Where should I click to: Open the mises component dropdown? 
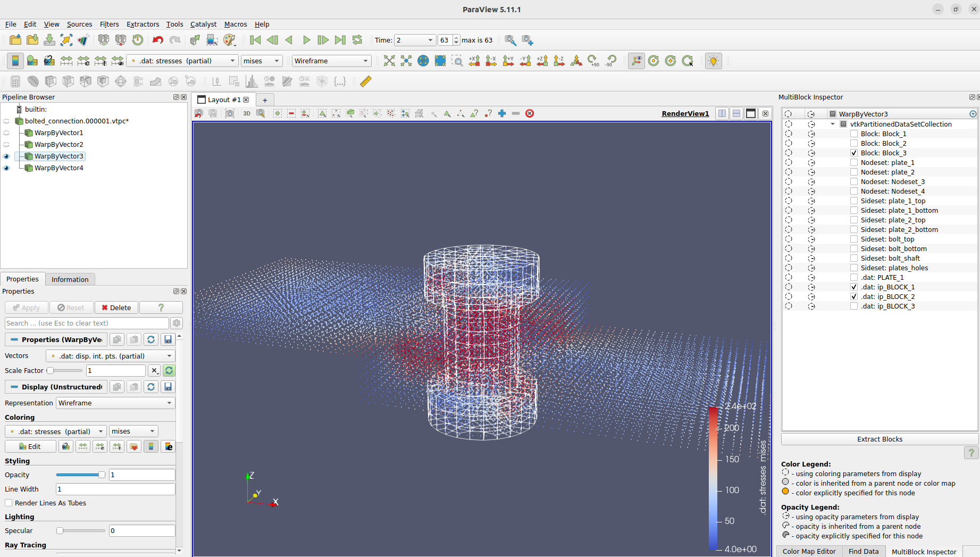261,61
